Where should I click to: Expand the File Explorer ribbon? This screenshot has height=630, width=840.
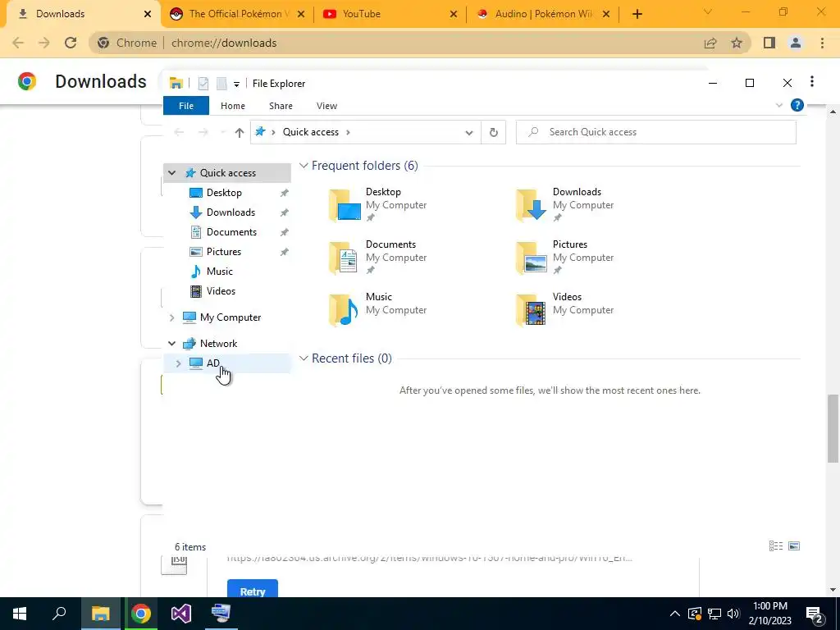click(779, 106)
